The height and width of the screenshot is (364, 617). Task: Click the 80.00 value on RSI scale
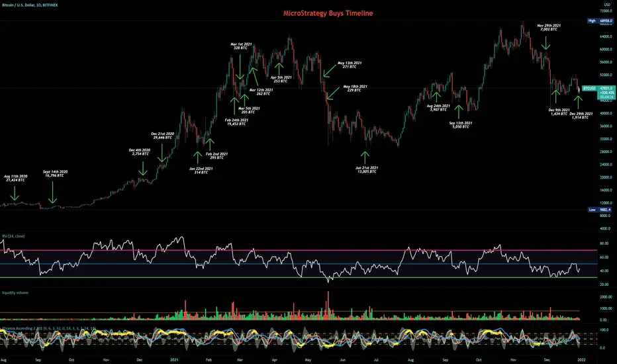tap(604, 244)
